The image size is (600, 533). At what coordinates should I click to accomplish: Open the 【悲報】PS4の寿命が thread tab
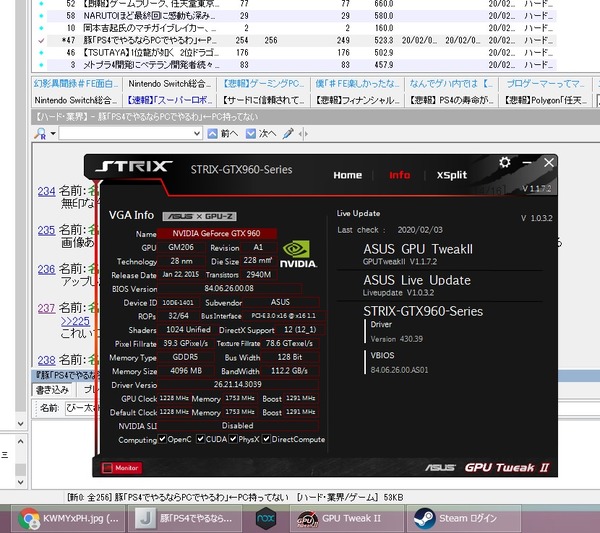(x=452, y=100)
